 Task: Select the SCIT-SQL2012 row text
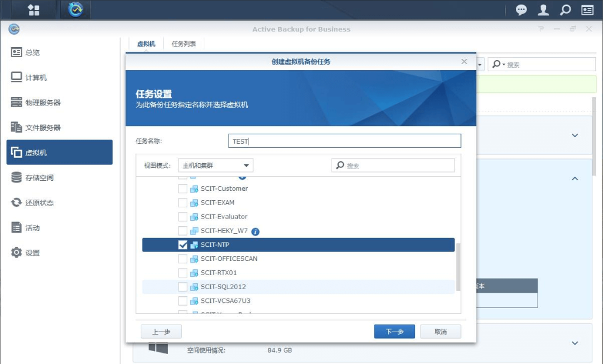point(223,287)
